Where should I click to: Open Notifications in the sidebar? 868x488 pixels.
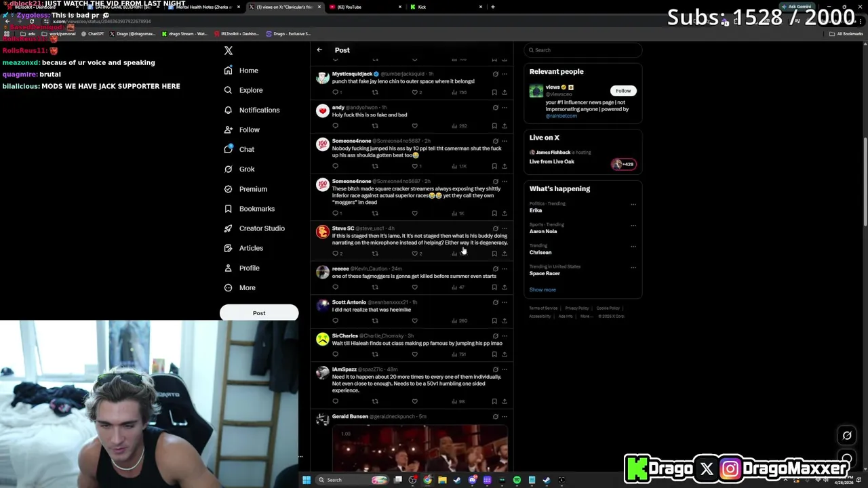pos(251,110)
